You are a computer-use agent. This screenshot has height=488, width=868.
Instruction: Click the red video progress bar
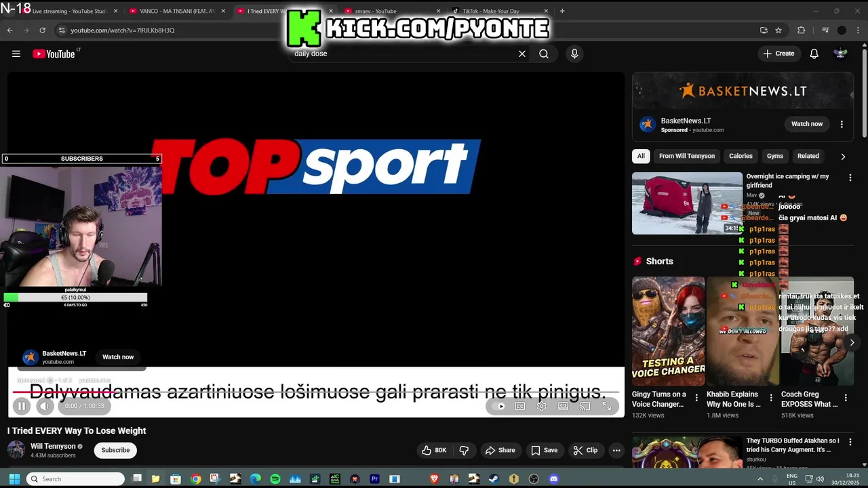point(316,392)
